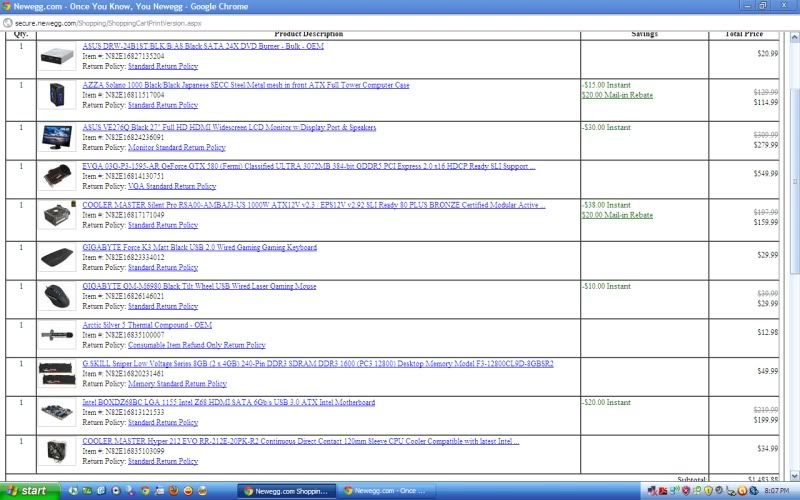
Task: Click the orange circular tray icon
Action: click(x=742, y=491)
